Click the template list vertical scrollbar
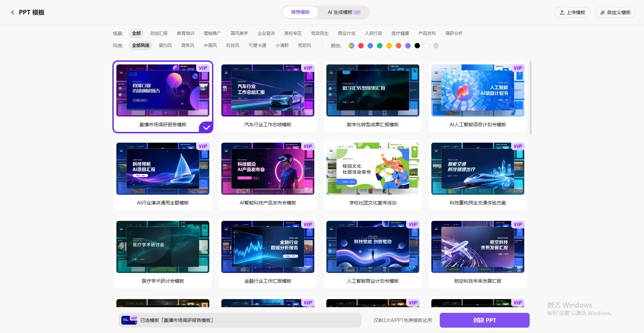The image size is (644, 333). [x=531, y=97]
